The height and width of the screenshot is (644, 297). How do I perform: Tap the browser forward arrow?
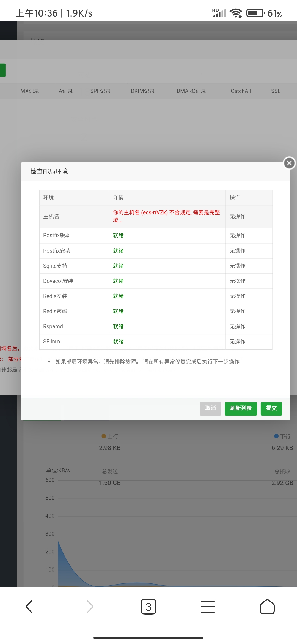(x=90, y=607)
